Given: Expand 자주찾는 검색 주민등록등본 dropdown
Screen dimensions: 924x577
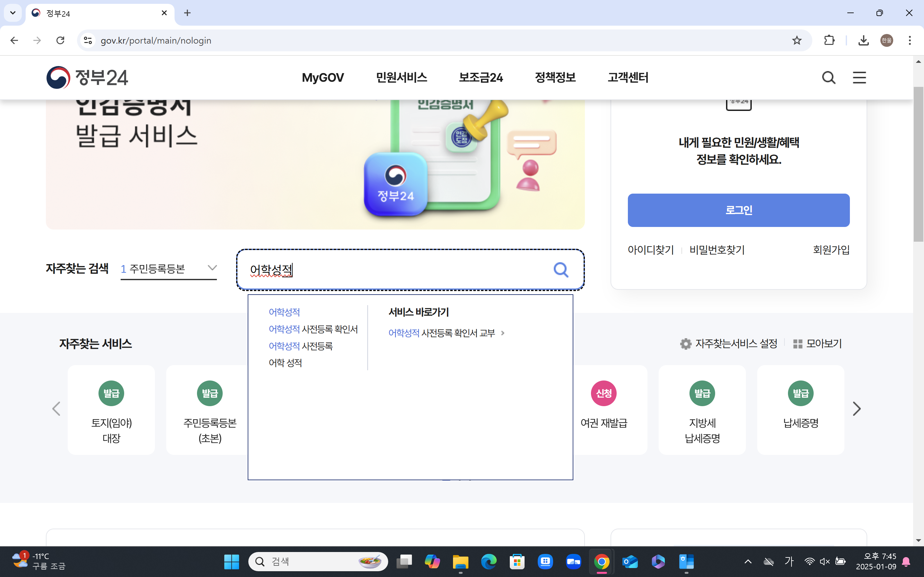Looking at the screenshot, I should pyautogui.click(x=212, y=268).
